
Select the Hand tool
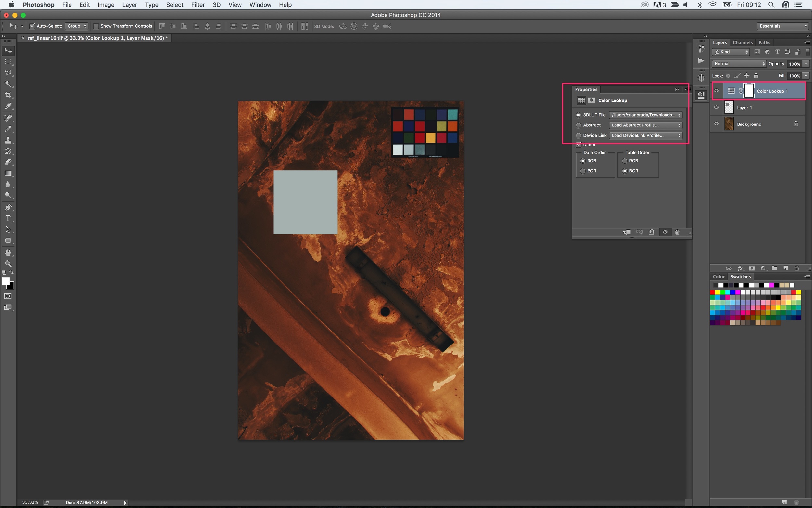click(x=8, y=253)
